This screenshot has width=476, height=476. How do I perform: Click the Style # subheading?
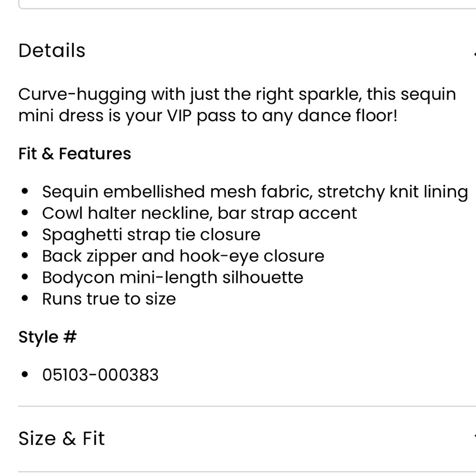click(48, 337)
